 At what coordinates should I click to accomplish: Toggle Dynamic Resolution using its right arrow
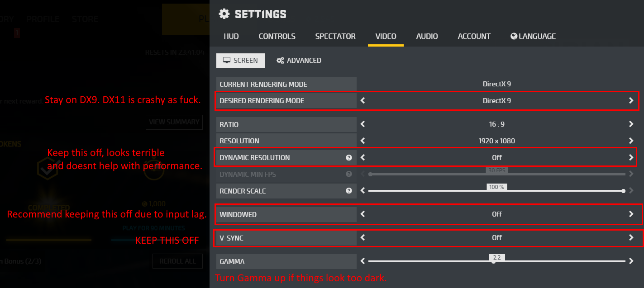coord(631,158)
